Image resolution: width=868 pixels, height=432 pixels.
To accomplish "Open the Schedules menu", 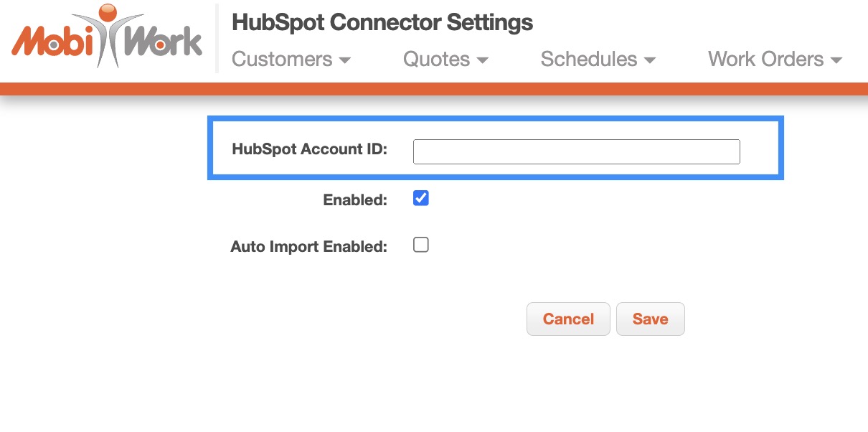I will click(589, 59).
